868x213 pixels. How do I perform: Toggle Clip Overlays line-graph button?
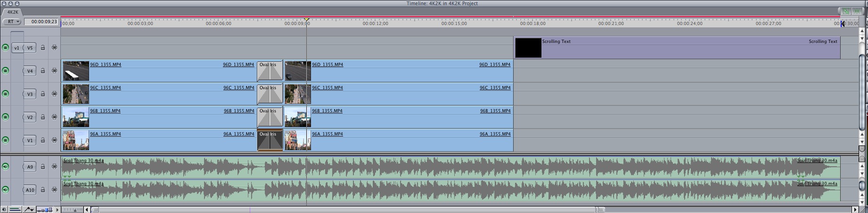pyautogui.click(x=29, y=209)
